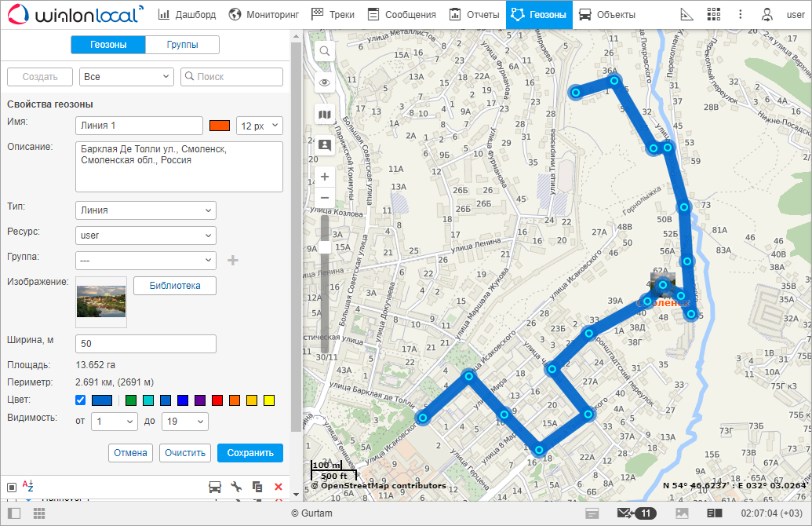This screenshot has width=812, height=526.
Task: Zoom in the map with plus
Action: (x=325, y=177)
